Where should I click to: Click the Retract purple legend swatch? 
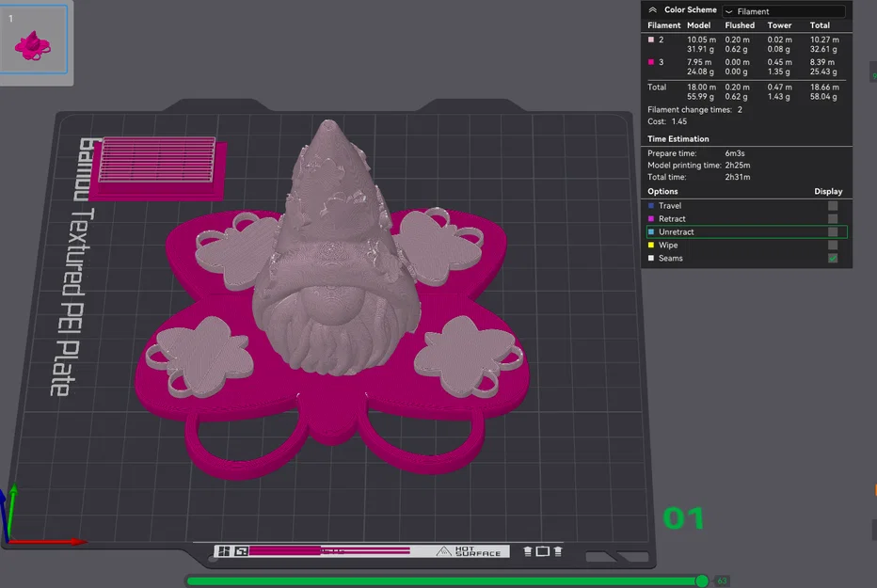(650, 218)
